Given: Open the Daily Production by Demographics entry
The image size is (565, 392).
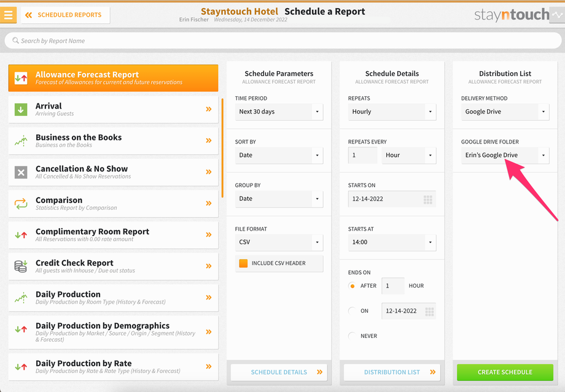Looking at the screenshot, I should click(x=113, y=332).
